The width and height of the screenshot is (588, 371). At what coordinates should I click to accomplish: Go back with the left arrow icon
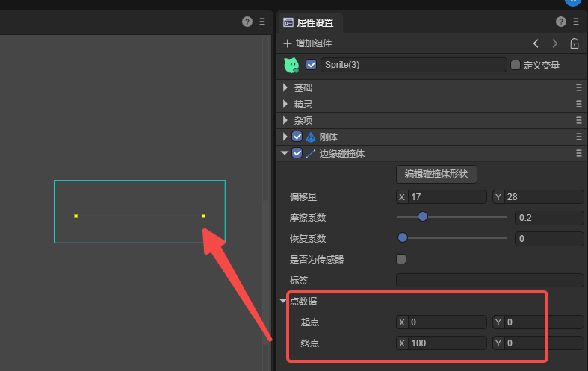(536, 43)
